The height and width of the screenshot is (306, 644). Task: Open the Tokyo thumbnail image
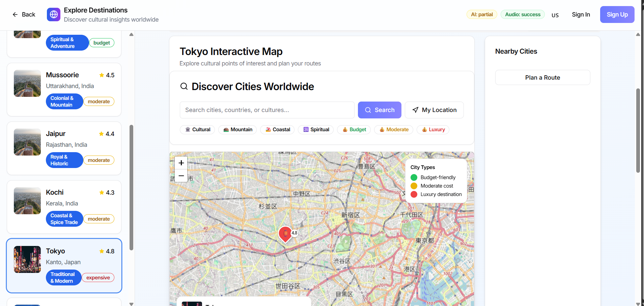click(x=27, y=259)
